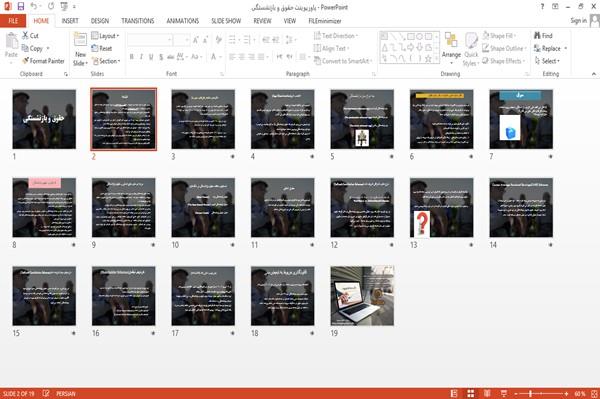Click the Redo icon in quick access toolbar

[51, 6]
